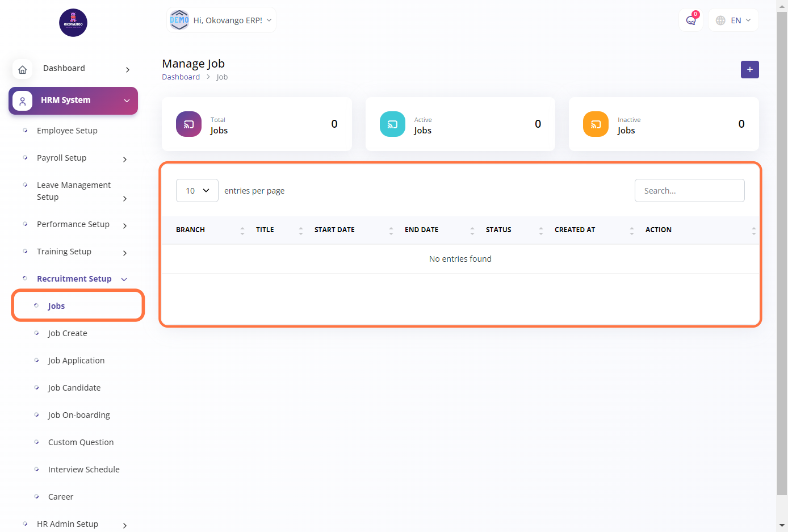Image resolution: width=788 pixels, height=532 pixels.
Task: Click the Active Jobs teal card icon
Action: [x=392, y=124]
